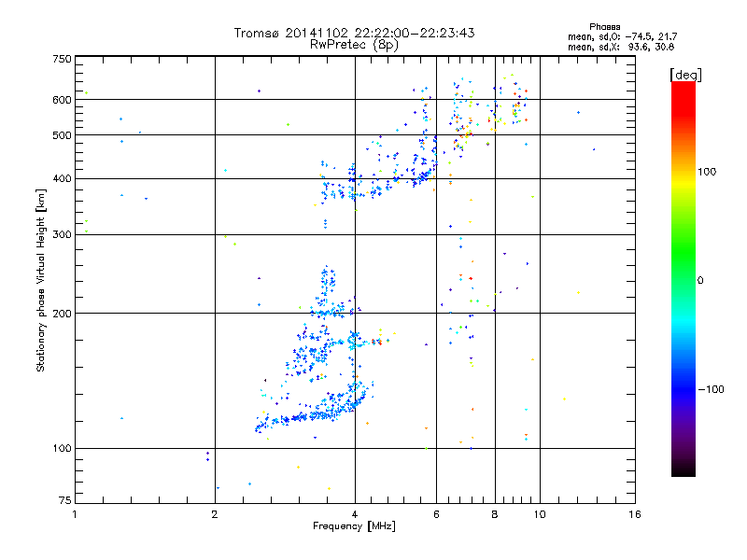The height and width of the screenshot is (560, 747).
Task: Click height axis tick label "750"
Action: point(62,59)
